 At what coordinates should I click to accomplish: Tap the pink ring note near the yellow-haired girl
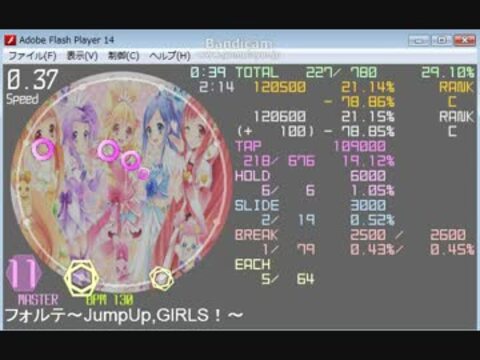point(109,150)
